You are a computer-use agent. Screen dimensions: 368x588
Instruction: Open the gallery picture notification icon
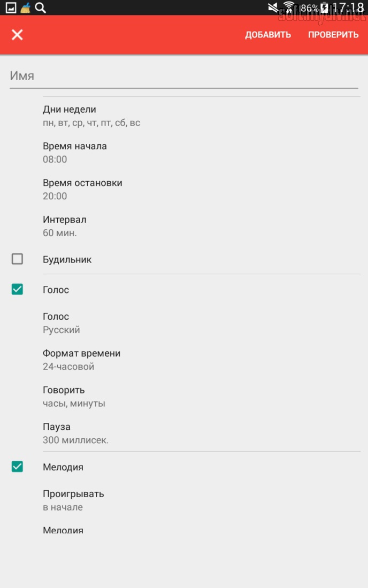pyautogui.click(x=11, y=7)
